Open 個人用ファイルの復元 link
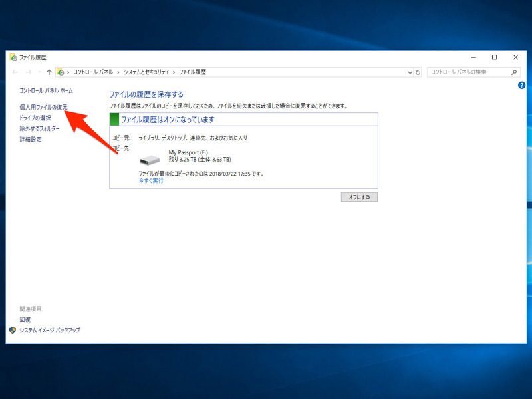This screenshot has width=532, height=399. coord(43,107)
